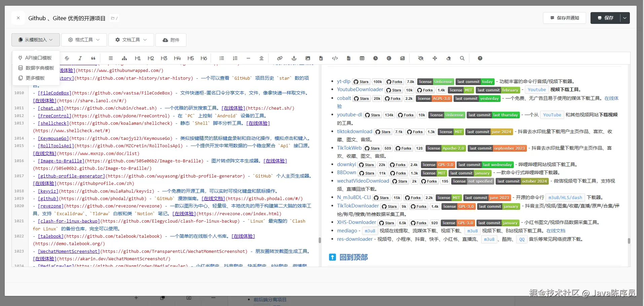The width and height of the screenshot is (644, 306).
Task: Open the mediago project link
Action: pyautogui.click(x=347, y=231)
